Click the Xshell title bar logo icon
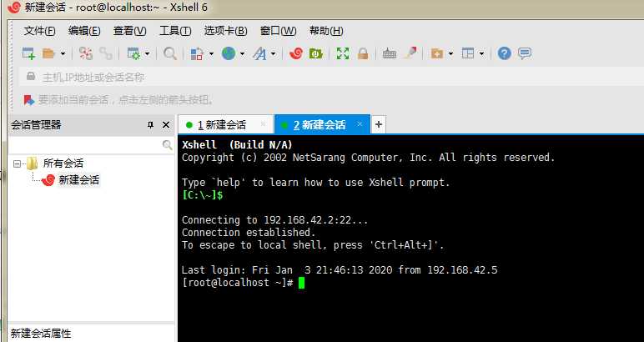The width and height of the screenshot is (644, 342). tap(13, 7)
